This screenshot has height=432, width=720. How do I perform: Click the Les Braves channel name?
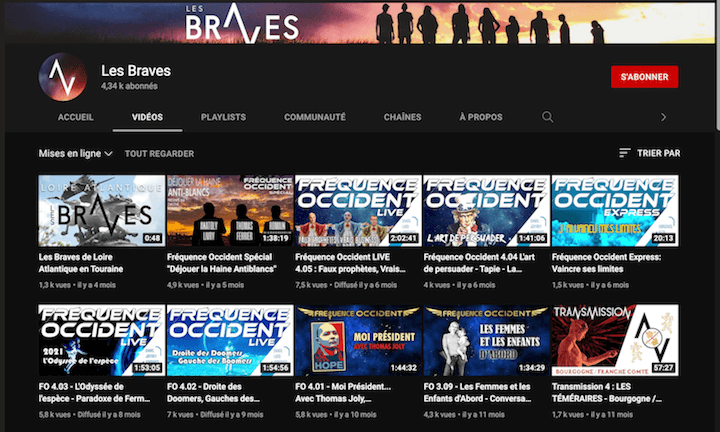coord(136,71)
